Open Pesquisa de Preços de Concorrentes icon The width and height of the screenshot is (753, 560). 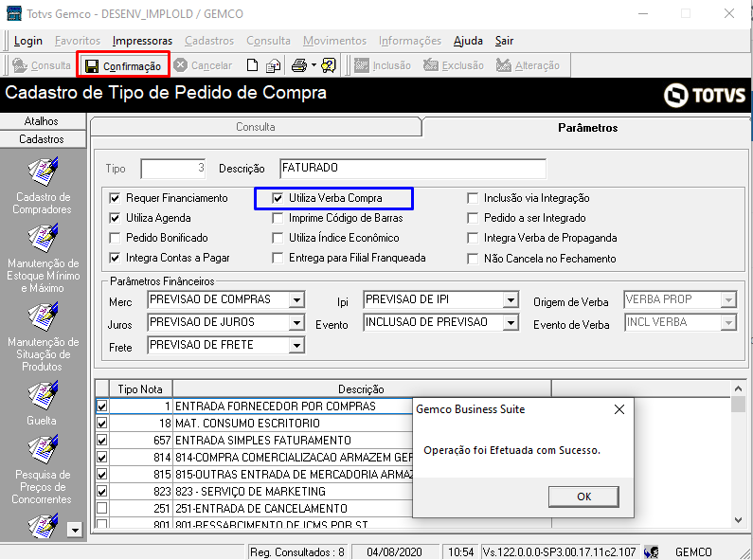pos(43,449)
